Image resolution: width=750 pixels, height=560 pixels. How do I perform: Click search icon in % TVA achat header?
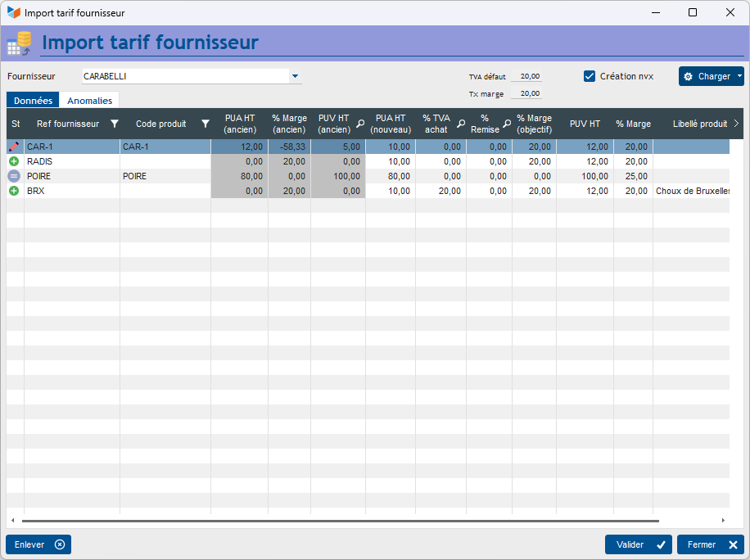461,124
